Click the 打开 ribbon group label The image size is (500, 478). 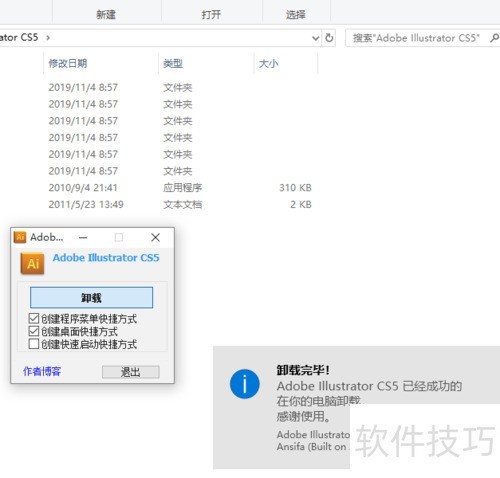[211, 15]
